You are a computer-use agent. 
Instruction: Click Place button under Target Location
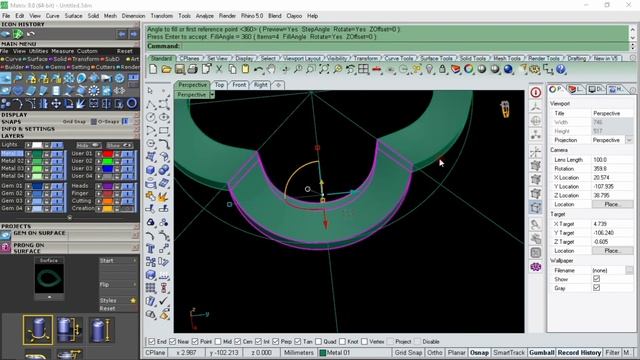612,251
